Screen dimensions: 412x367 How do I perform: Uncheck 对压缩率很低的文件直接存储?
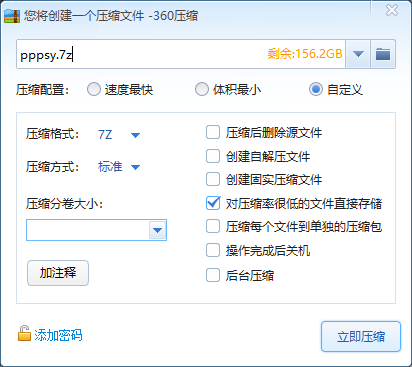pos(213,203)
